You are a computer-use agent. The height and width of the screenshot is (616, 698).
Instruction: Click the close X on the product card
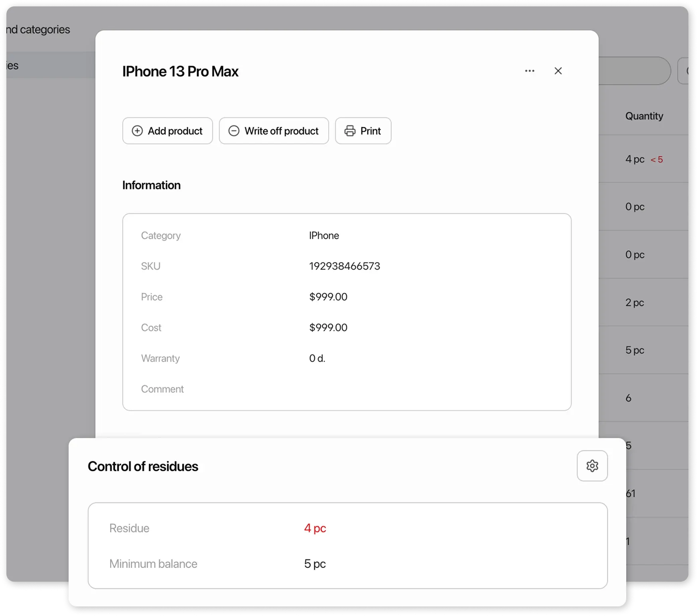coord(558,71)
